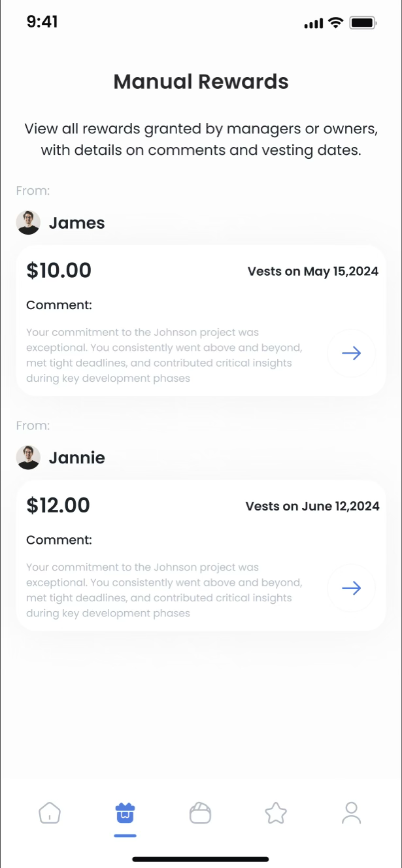Tap the arrow on Jannie's $12.00 reward
This screenshot has width=402, height=868.
pyautogui.click(x=352, y=588)
